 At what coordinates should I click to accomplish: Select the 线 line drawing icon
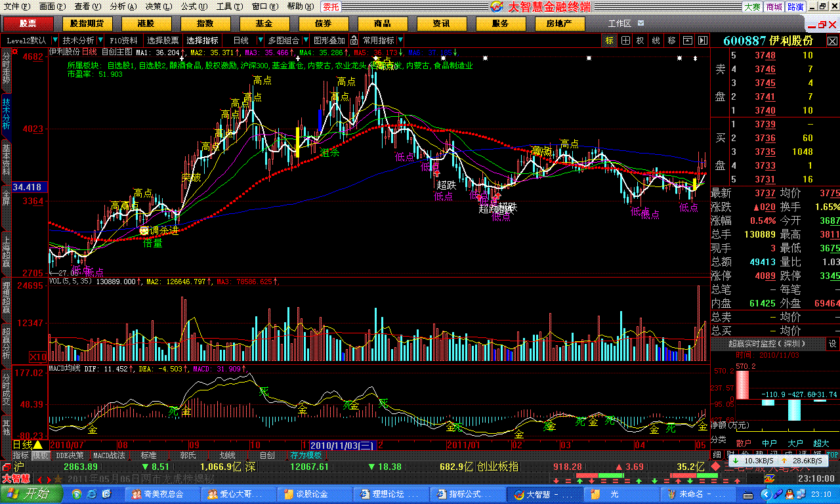coord(656,41)
